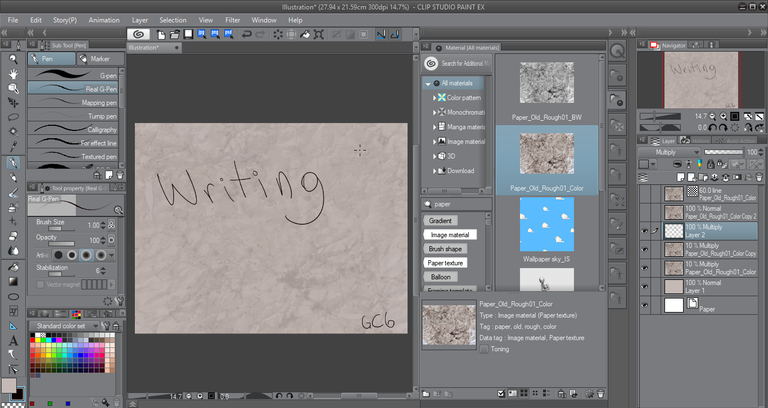The image size is (768, 408).
Task: Delete material with trash icon
Action: [x=600, y=394]
